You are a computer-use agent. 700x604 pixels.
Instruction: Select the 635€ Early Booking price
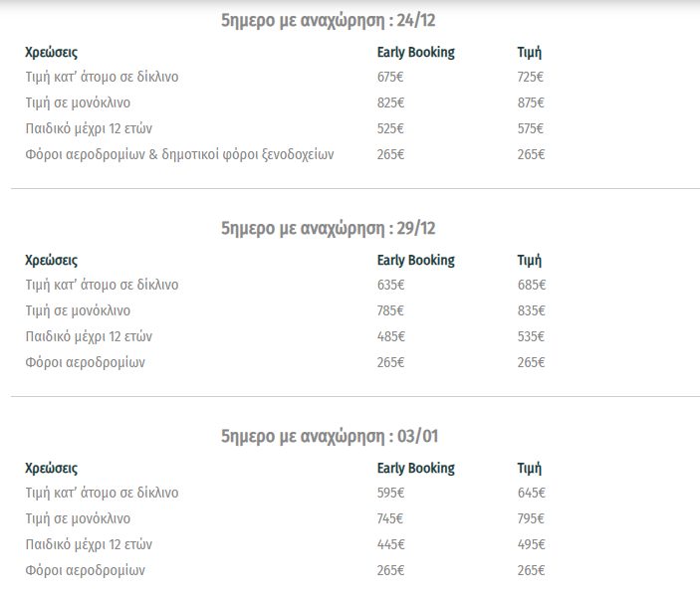(x=391, y=285)
